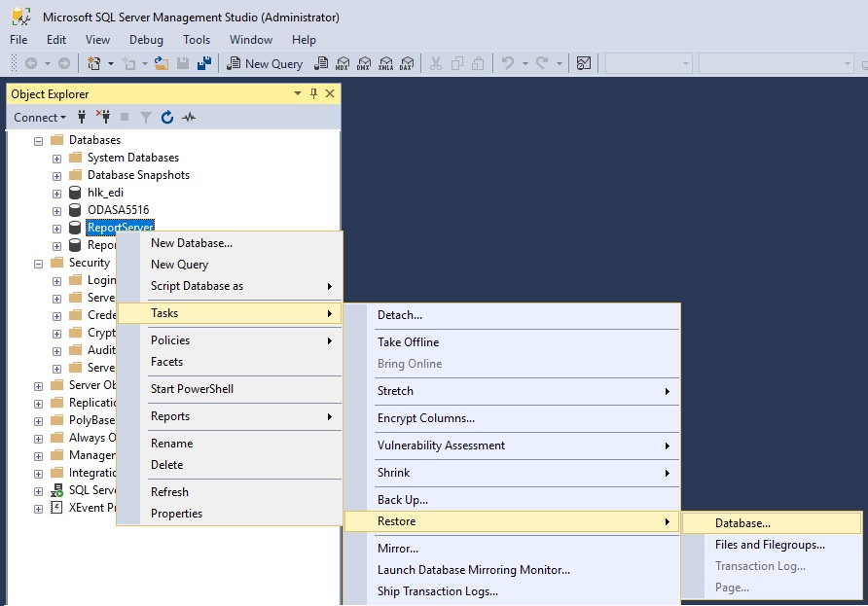The image size is (868, 606).
Task: Select the ODASA5516 database
Action: (x=120, y=209)
